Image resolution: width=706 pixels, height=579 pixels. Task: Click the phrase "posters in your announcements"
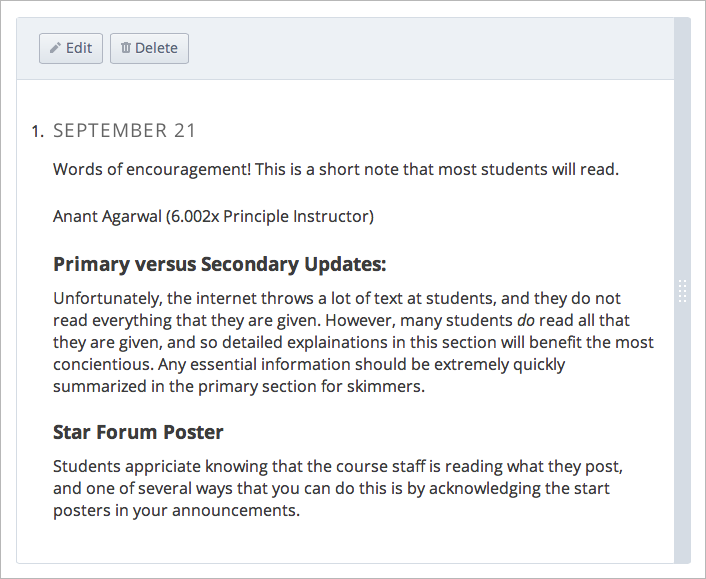(176, 510)
